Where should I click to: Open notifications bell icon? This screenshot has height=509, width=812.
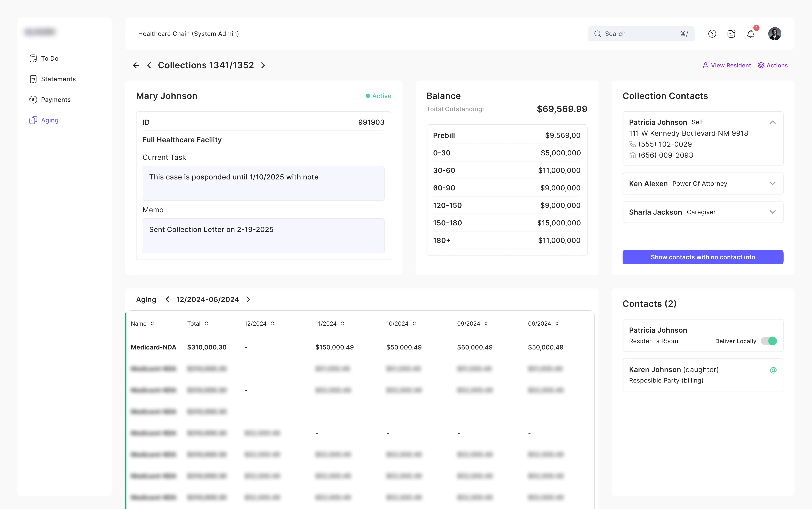click(751, 34)
